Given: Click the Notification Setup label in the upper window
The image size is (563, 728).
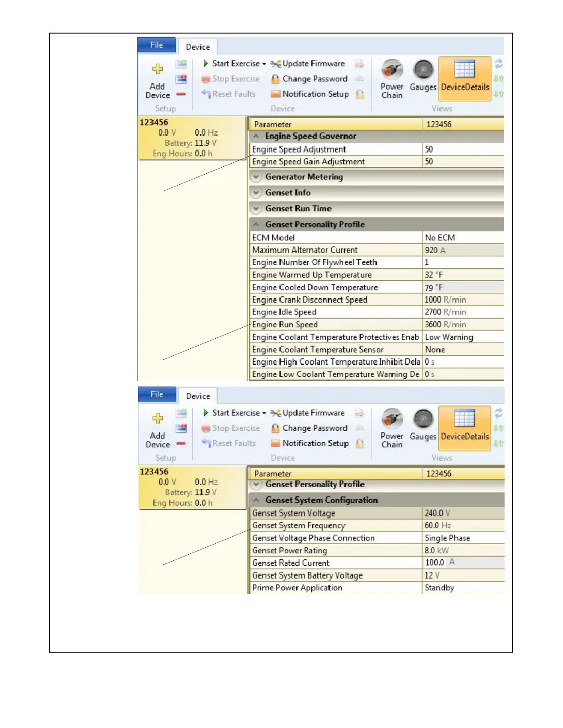Looking at the screenshot, I should pyautogui.click(x=316, y=94).
